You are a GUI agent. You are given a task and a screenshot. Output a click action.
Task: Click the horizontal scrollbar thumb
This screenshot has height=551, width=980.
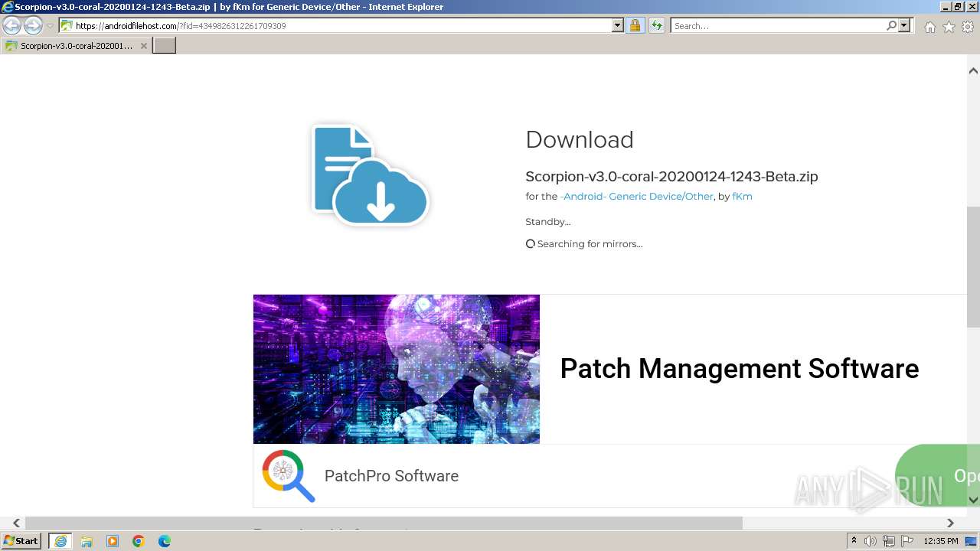(384, 523)
